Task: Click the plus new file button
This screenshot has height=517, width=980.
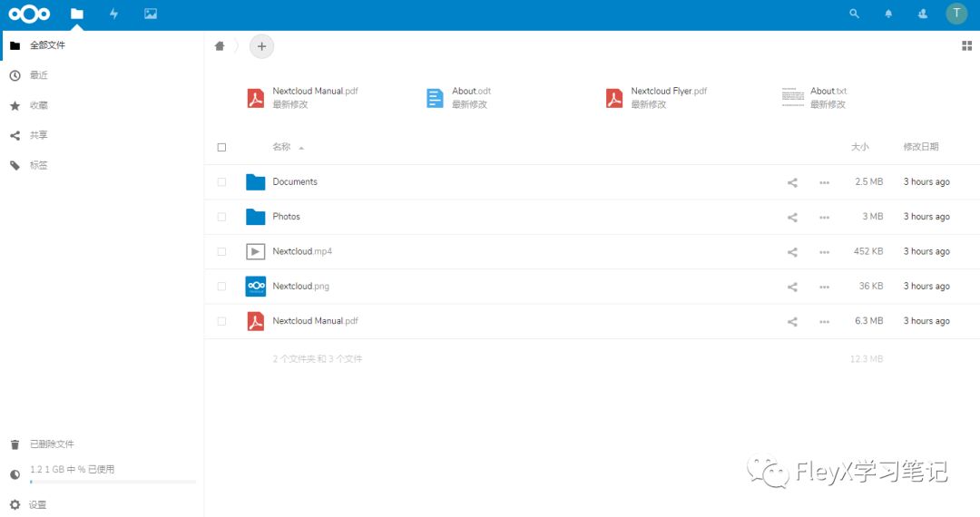Action: 261,46
